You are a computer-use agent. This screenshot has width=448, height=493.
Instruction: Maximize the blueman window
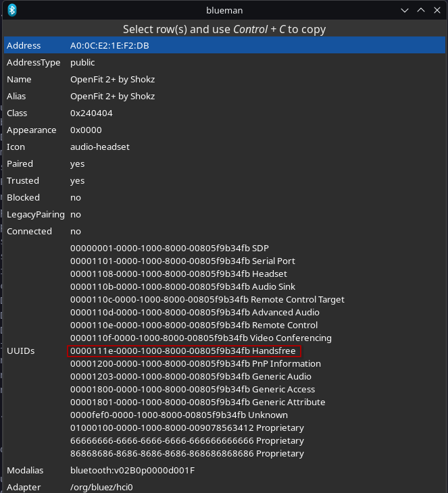(421, 10)
